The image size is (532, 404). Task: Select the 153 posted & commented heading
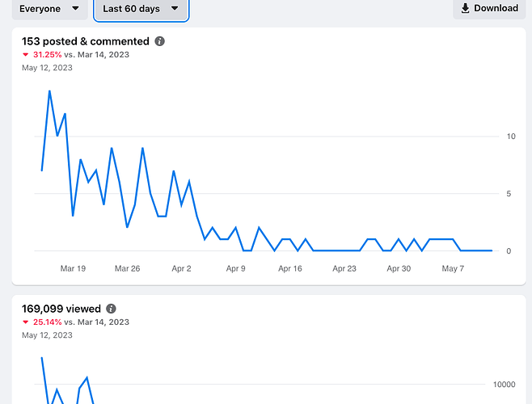pyautogui.click(x=86, y=41)
